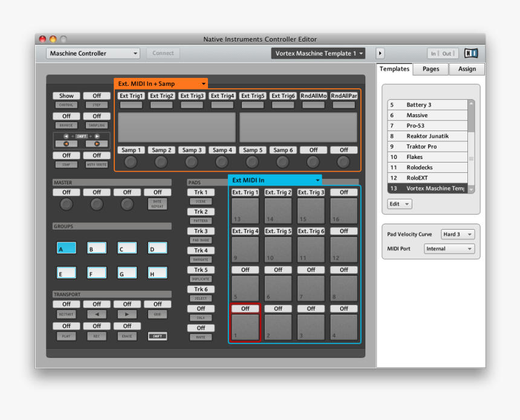The image size is (520, 420).
Task: Switch to the Pages tab
Action: click(x=430, y=69)
